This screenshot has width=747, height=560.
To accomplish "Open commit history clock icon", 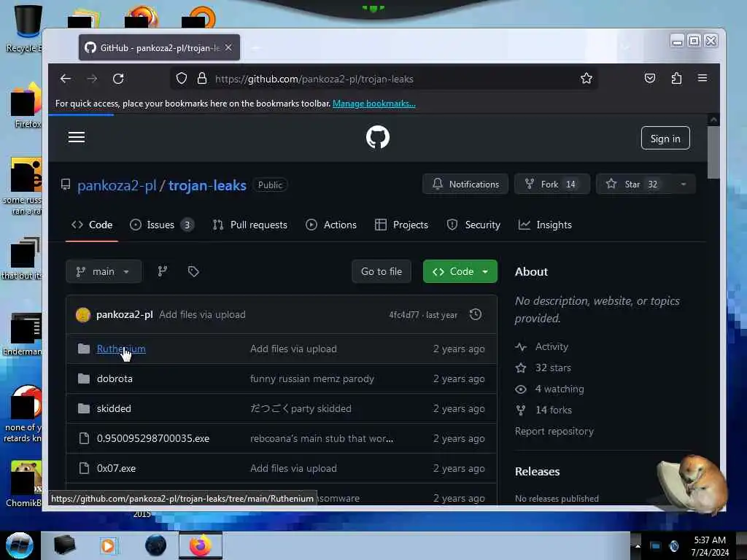I will click(x=476, y=314).
